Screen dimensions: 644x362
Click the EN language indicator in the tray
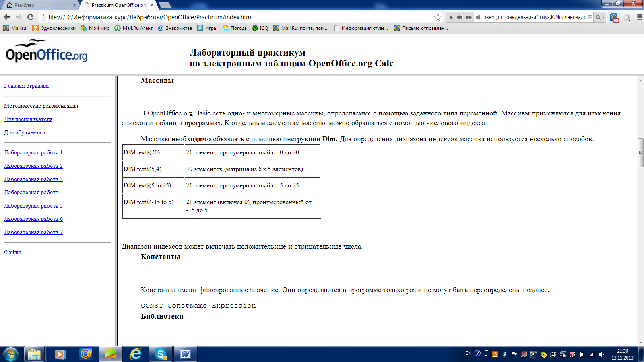[468, 353]
